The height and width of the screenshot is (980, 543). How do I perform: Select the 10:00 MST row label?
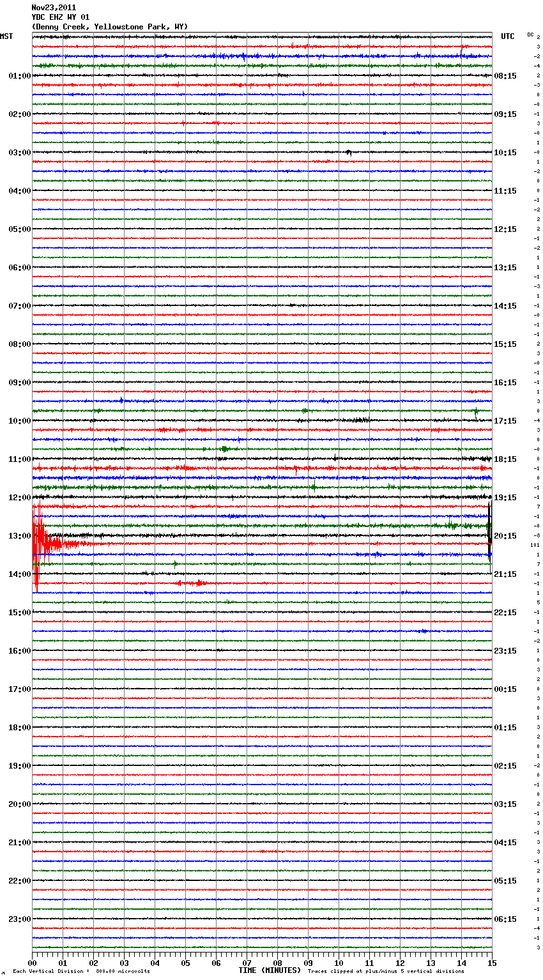tap(20, 421)
